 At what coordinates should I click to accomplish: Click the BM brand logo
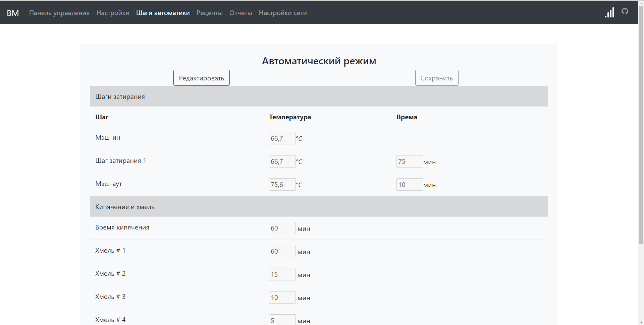(x=13, y=13)
